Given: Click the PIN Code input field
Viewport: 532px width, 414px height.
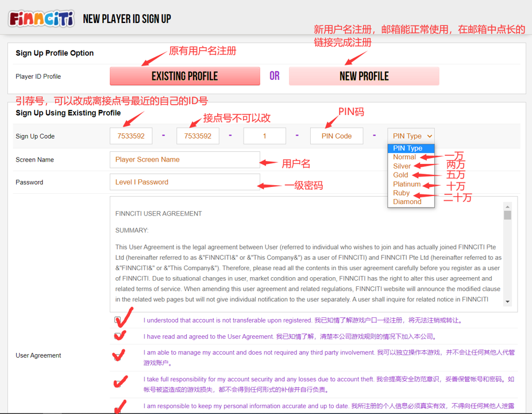Looking at the screenshot, I should tap(337, 136).
